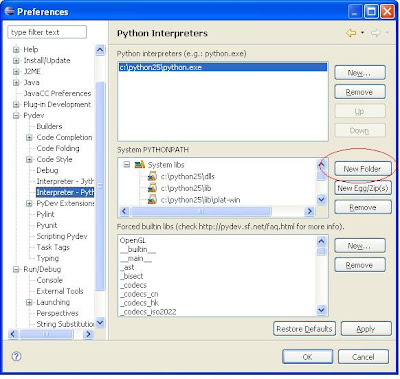Select Interpreter - Python page
This screenshot has width=400, height=379.
click(65, 192)
